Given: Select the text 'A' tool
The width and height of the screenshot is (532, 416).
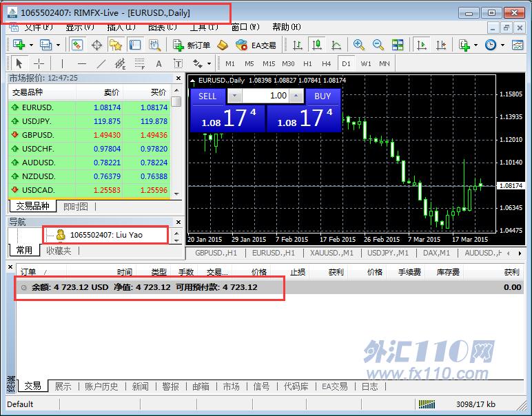Looking at the screenshot, I should [158, 63].
